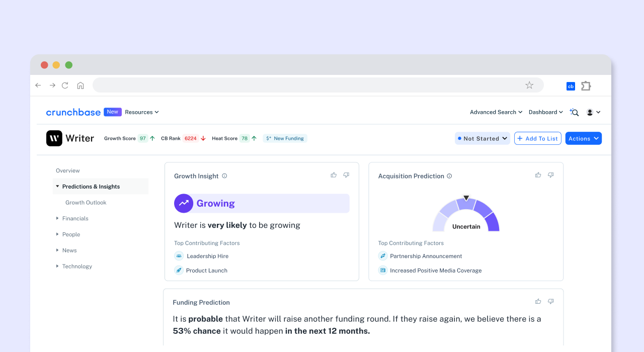Viewport: 644px width, 352px height.
Task: Click the Uncertain acquisition gauge
Action: tap(466, 214)
